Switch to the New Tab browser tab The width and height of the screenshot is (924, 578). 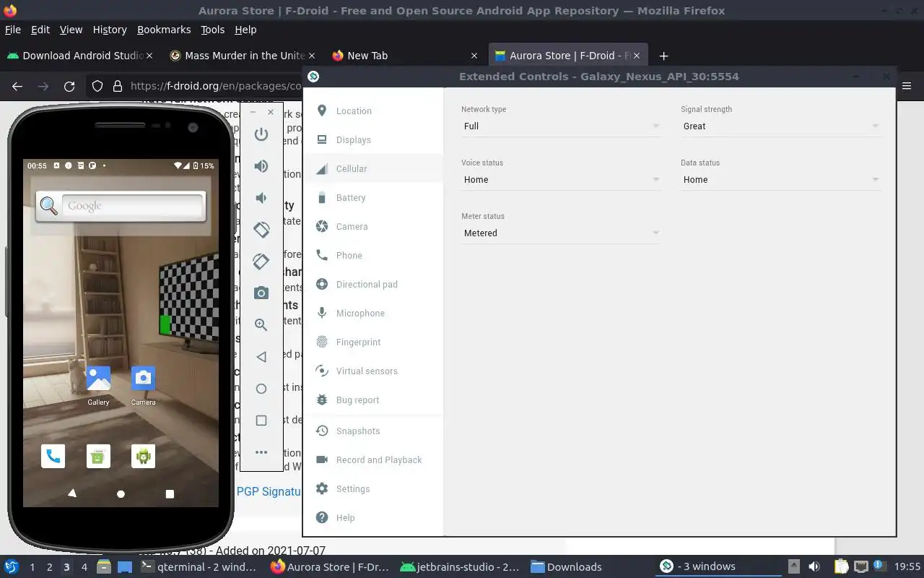point(405,56)
